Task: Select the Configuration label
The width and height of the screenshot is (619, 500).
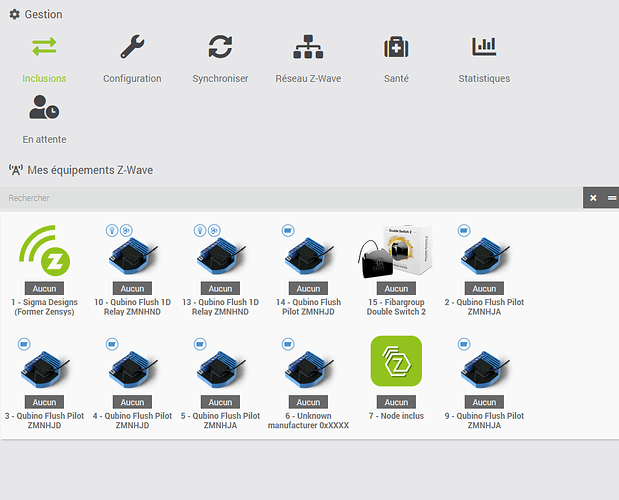Action: (132, 79)
